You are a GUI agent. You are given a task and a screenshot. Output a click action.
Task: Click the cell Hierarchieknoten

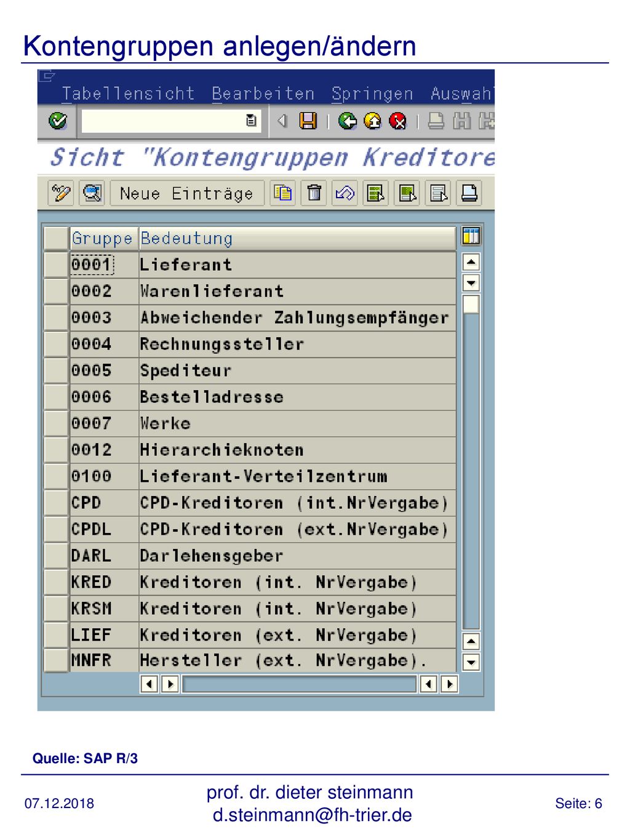coord(297,450)
